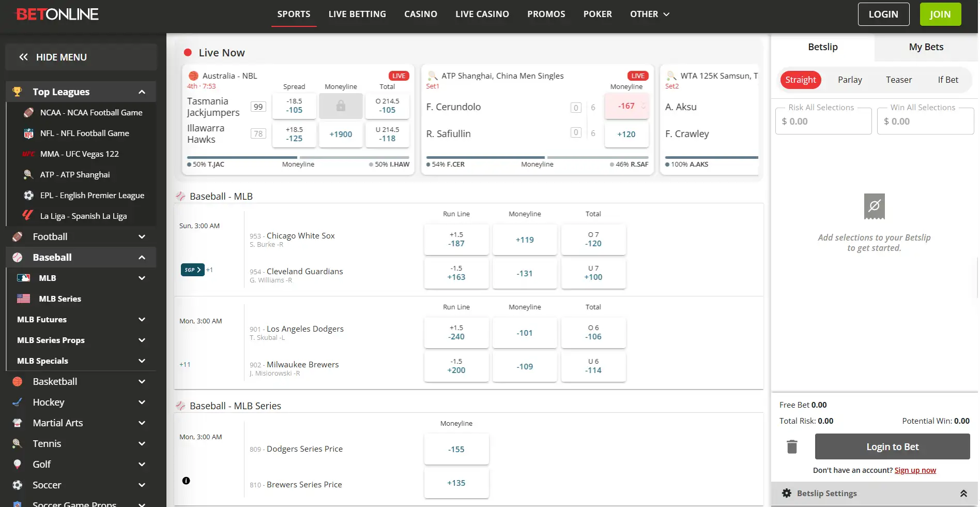Click the Basketball icon in sidebar

pos(18,381)
